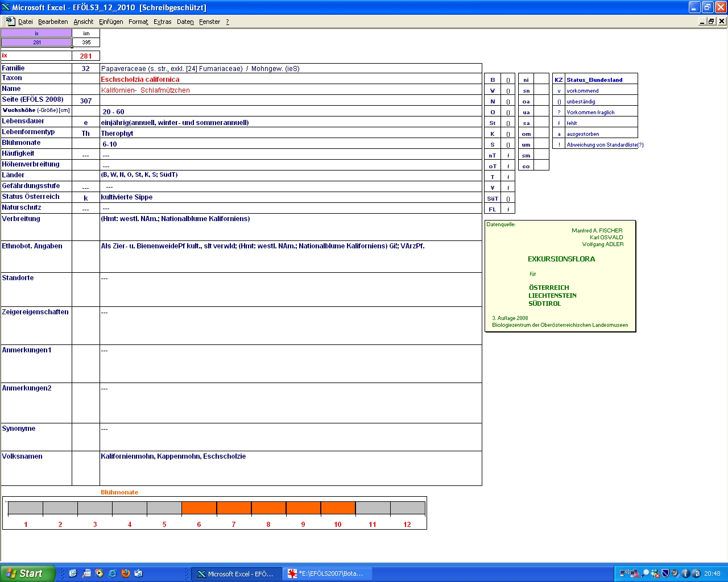Launch Windows Media Player from quick launch
This screenshot has height=582, width=728.
pos(100,573)
